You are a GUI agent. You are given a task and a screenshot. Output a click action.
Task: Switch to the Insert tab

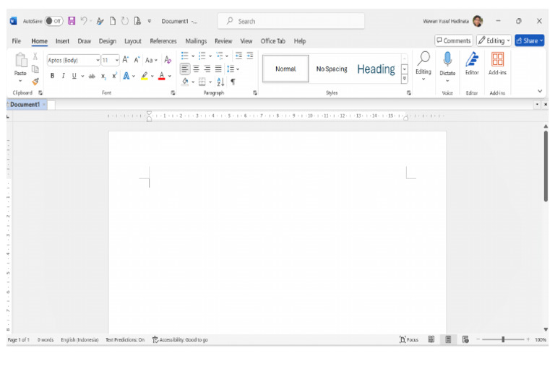[62, 41]
